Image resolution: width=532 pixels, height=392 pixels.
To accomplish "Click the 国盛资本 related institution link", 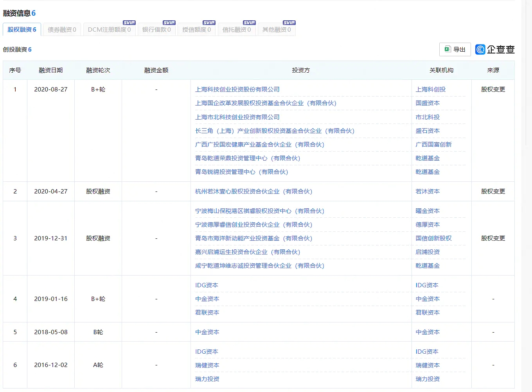I will pyautogui.click(x=428, y=103).
